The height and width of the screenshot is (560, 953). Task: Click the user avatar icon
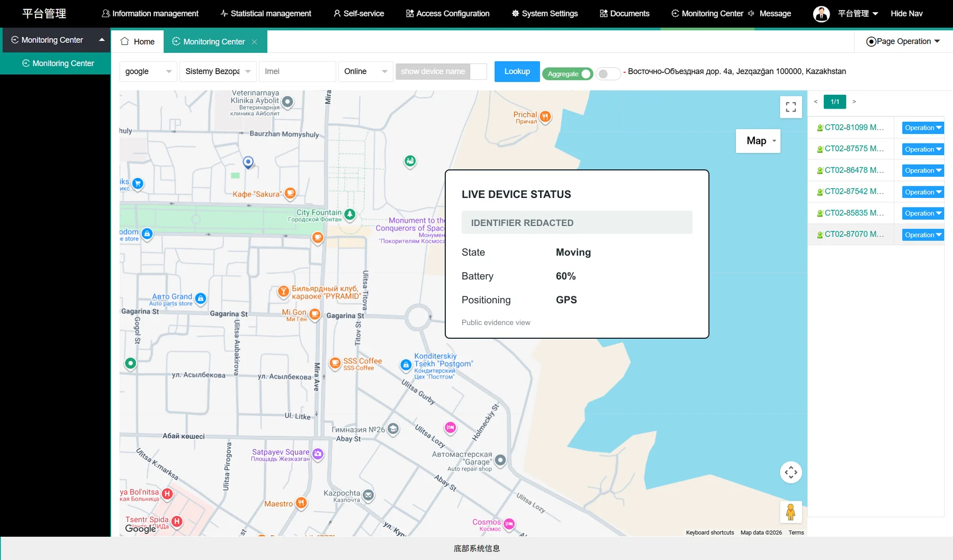point(821,14)
